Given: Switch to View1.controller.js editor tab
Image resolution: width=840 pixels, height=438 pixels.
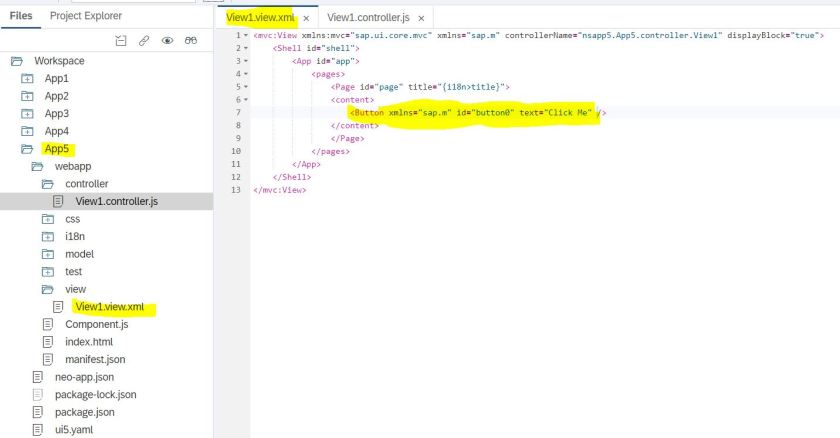Looking at the screenshot, I should (367, 18).
